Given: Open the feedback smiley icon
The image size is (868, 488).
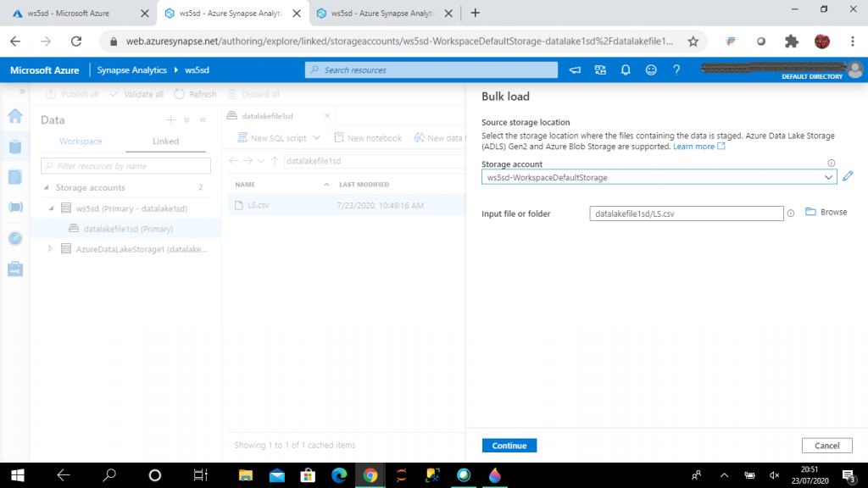Looking at the screenshot, I should pos(651,69).
